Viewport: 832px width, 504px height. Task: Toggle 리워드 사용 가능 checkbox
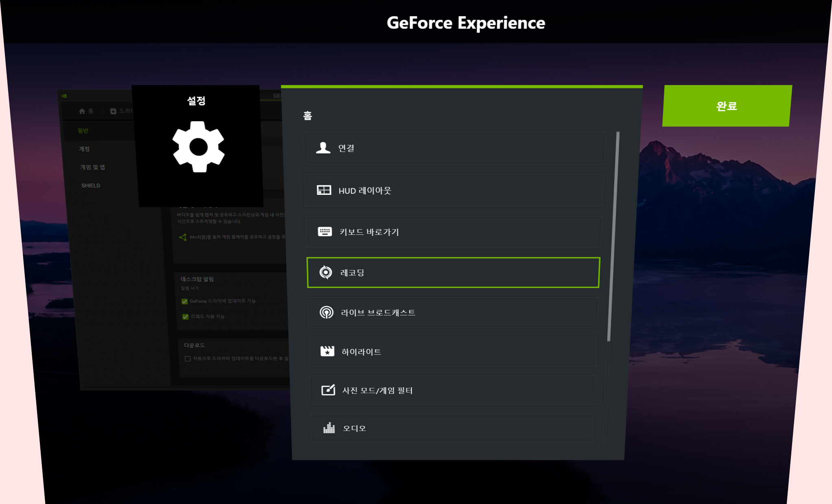[186, 317]
